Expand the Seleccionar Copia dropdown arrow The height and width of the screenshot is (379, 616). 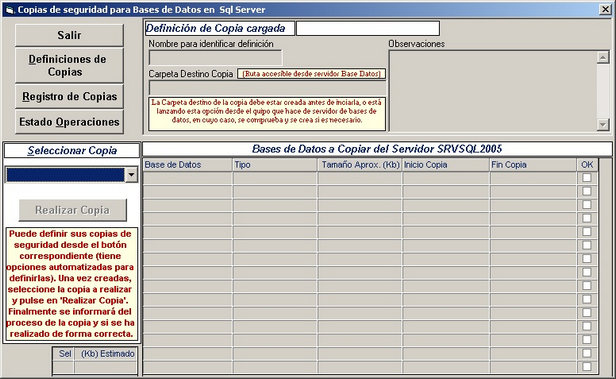132,175
